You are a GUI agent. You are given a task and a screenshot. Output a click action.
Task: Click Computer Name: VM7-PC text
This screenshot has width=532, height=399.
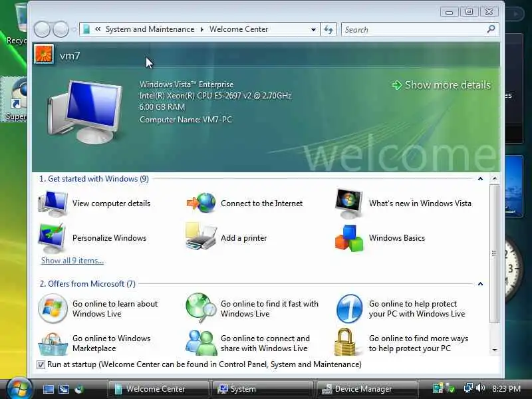186,120
